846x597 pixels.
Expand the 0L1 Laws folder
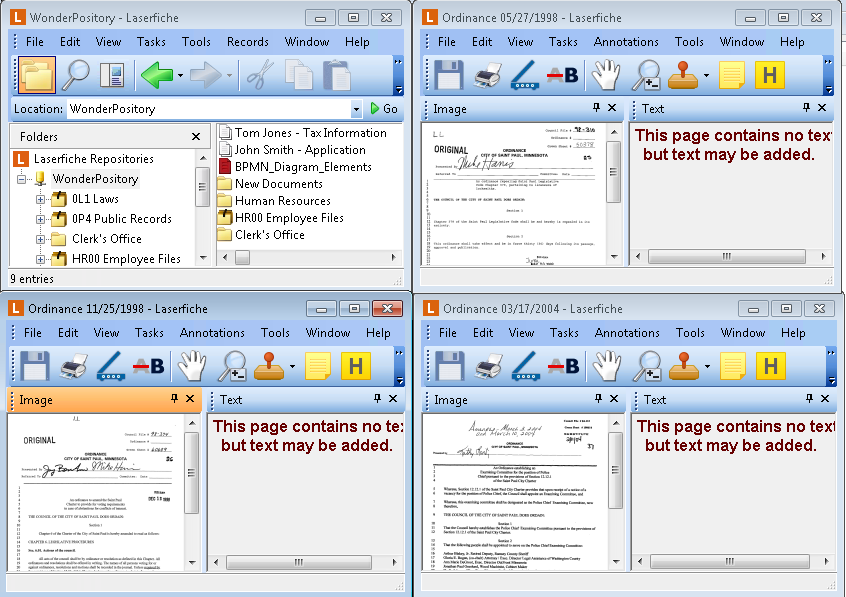click(40, 199)
